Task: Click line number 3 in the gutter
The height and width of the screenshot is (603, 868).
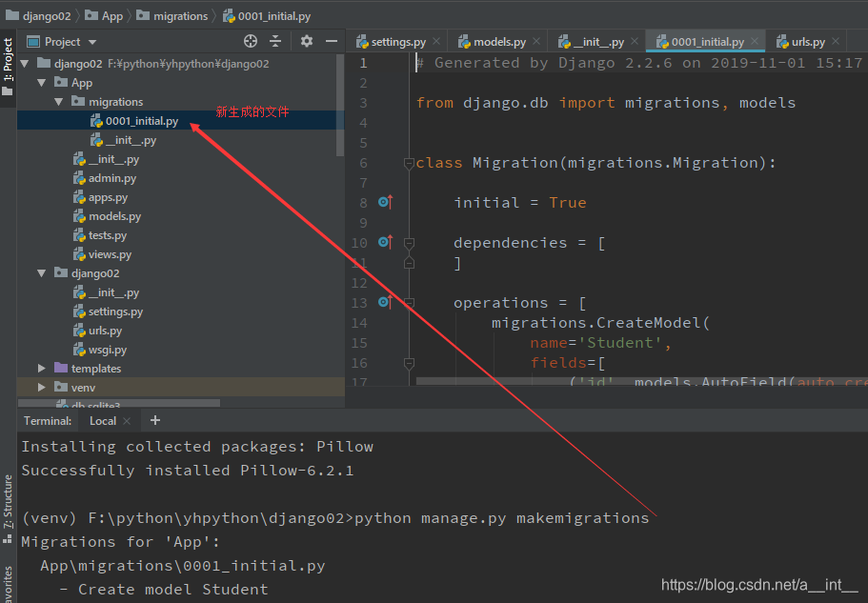Action: coord(363,103)
